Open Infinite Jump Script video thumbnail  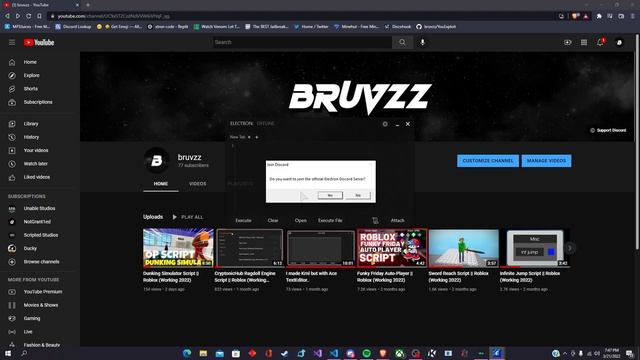(535, 248)
